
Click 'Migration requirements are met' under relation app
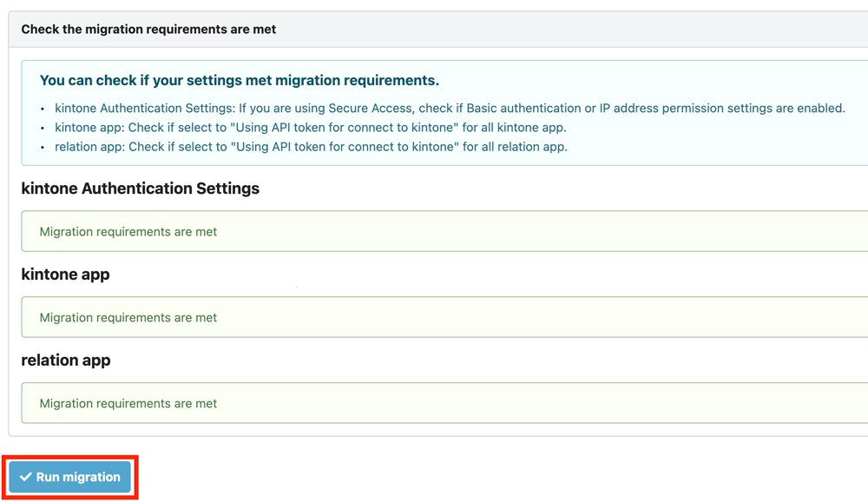coord(128,403)
